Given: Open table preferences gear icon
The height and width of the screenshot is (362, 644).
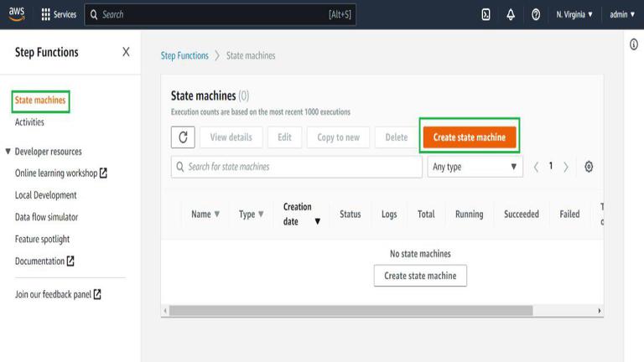Looking at the screenshot, I should [x=589, y=167].
